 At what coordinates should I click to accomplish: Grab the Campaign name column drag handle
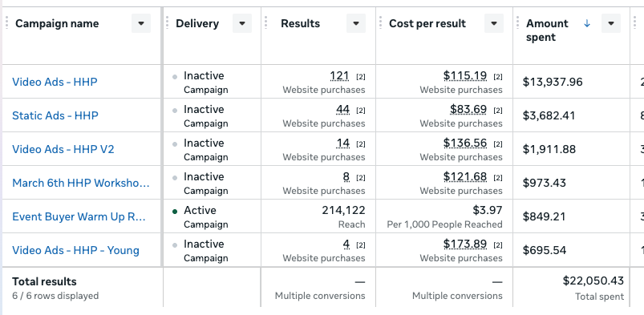click(6, 23)
